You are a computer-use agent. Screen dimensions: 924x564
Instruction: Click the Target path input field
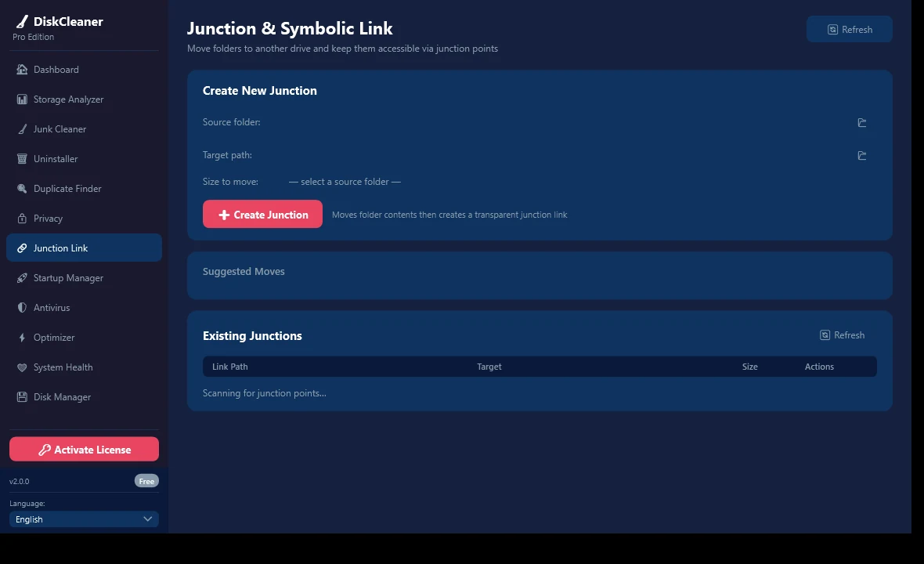(x=569, y=155)
